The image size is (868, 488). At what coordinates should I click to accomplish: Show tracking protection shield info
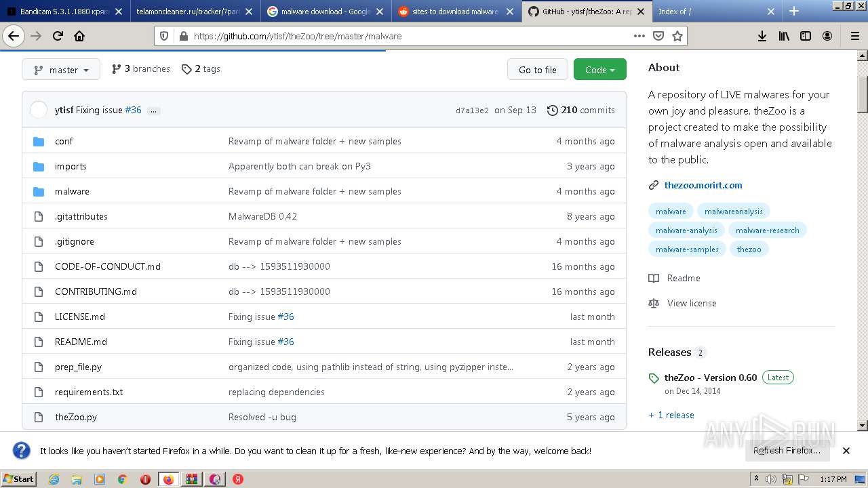(x=163, y=36)
